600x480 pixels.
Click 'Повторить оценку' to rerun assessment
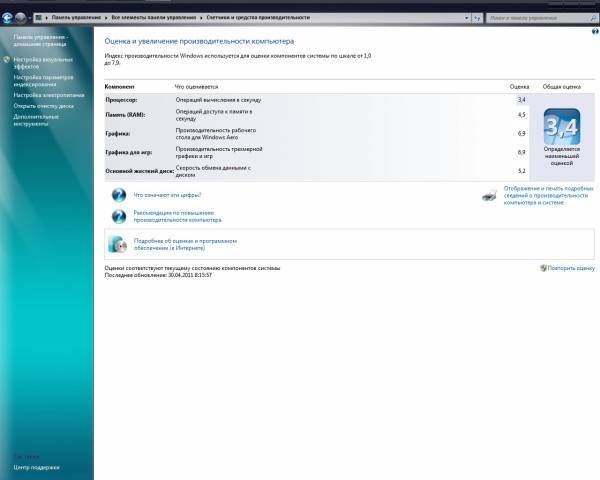pos(572,268)
